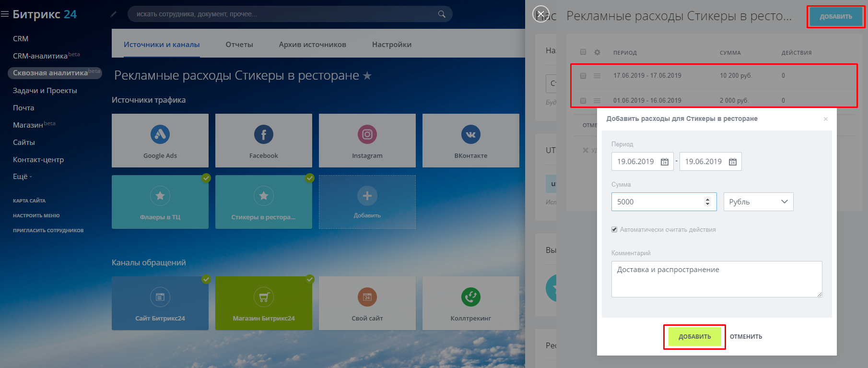Tick the checkbox for 17.06.2019 expense row
The image size is (868, 368).
click(x=583, y=76)
